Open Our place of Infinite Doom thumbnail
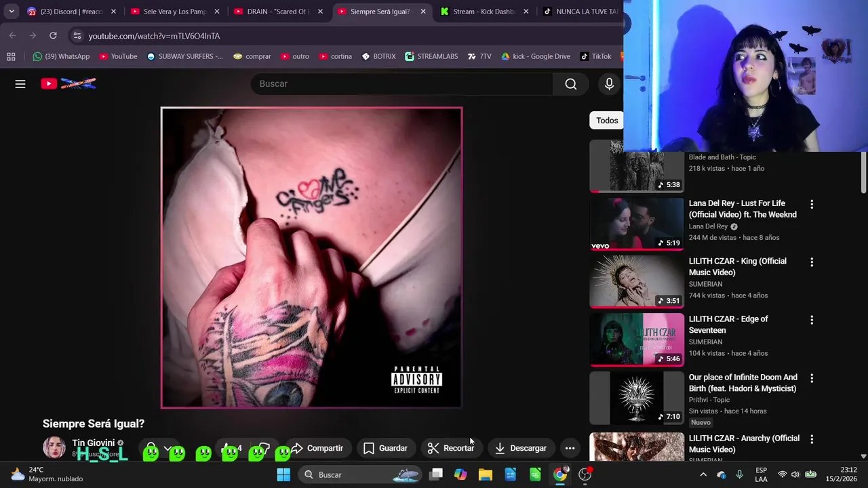868x488 pixels. point(637,398)
